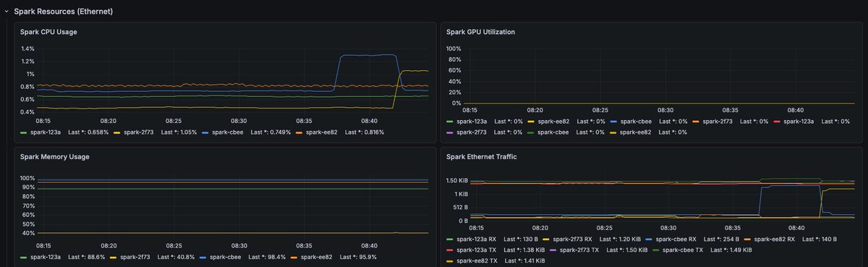Open the Spark Memory Usage panel title menu
868x267 pixels.
(54, 156)
